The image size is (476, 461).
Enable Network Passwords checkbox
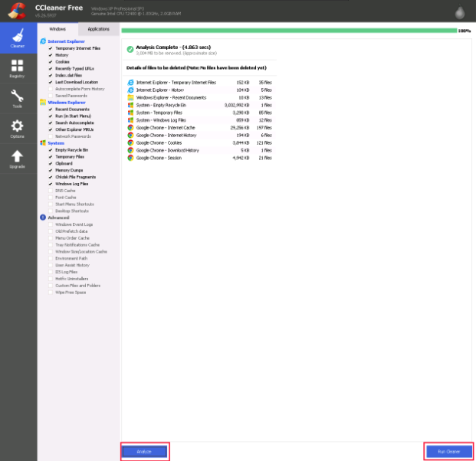coord(51,136)
